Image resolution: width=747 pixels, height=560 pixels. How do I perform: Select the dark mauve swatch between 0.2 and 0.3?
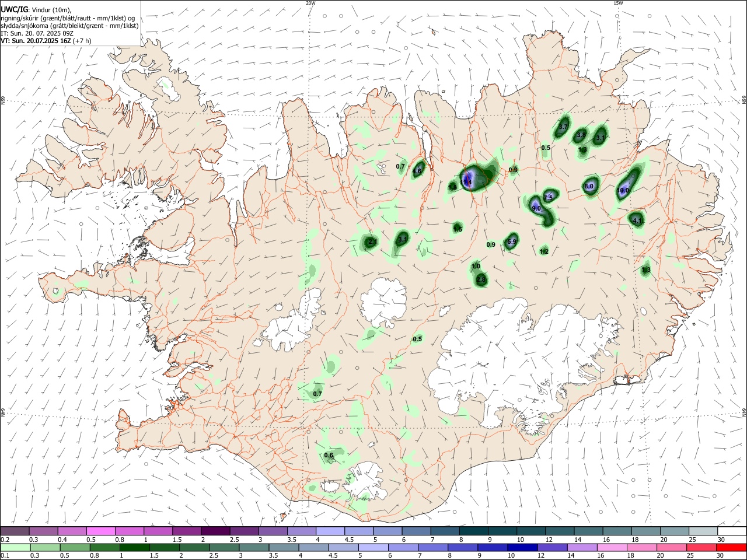(15, 531)
